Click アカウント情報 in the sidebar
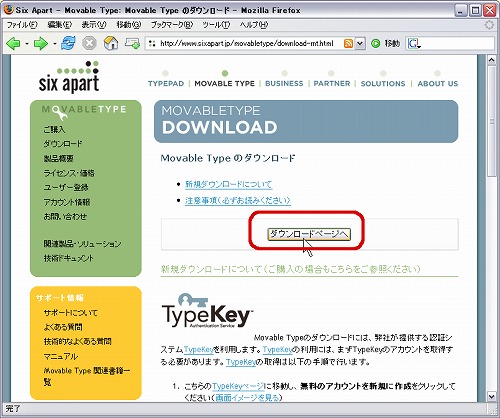The width and height of the screenshot is (500, 418). point(67,202)
